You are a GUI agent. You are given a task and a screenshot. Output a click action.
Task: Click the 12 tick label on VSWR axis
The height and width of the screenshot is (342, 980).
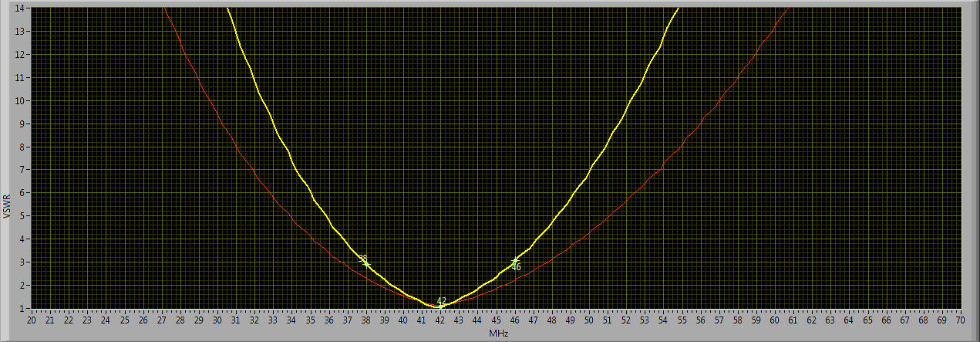tap(21, 54)
